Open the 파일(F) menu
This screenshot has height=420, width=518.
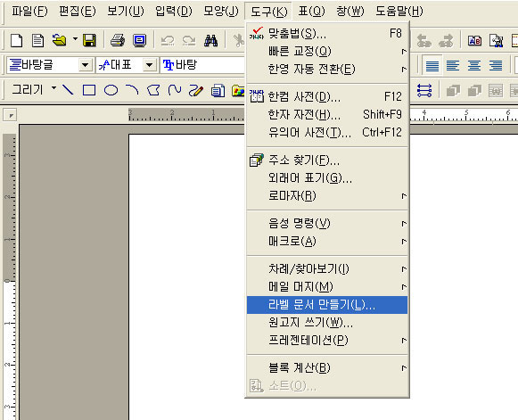pyautogui.click(x=29, y=12)
